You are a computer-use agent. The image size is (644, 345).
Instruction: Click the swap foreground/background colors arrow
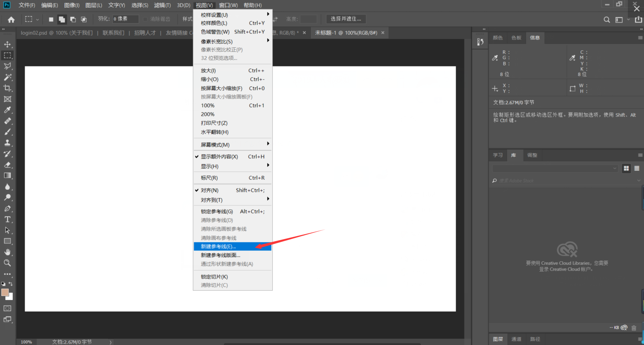click(10, 284)
